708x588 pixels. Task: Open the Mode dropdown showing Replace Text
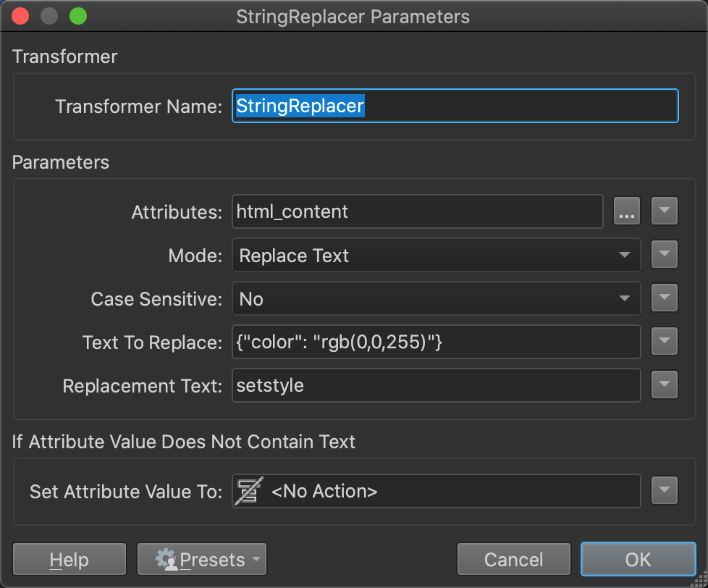tap(436, 255)
